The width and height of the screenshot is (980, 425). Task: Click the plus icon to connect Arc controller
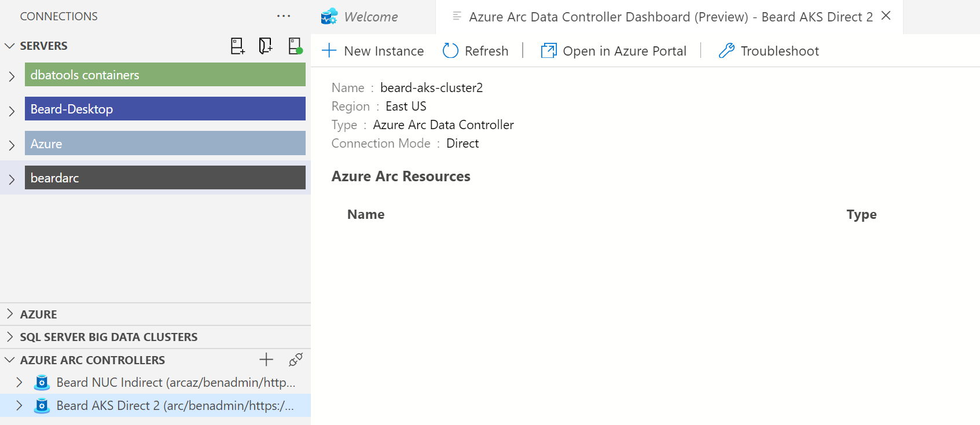(x=266, y=360)
